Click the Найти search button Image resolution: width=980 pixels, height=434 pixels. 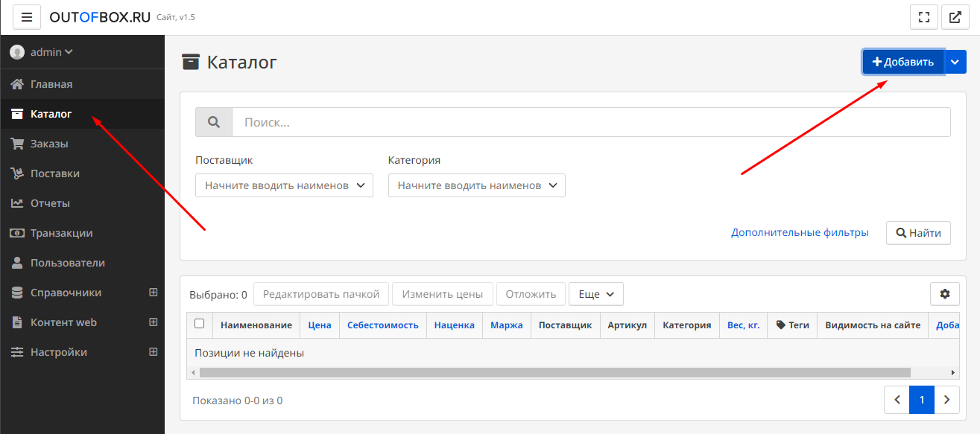(x=918, y=233)
